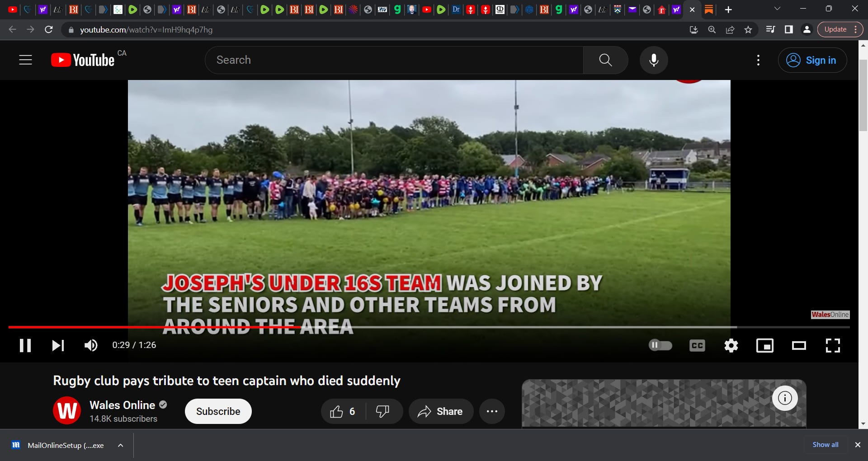Pause the video
Image resolution: width=868 pixels, height=461 pixels.
point(25,345)
